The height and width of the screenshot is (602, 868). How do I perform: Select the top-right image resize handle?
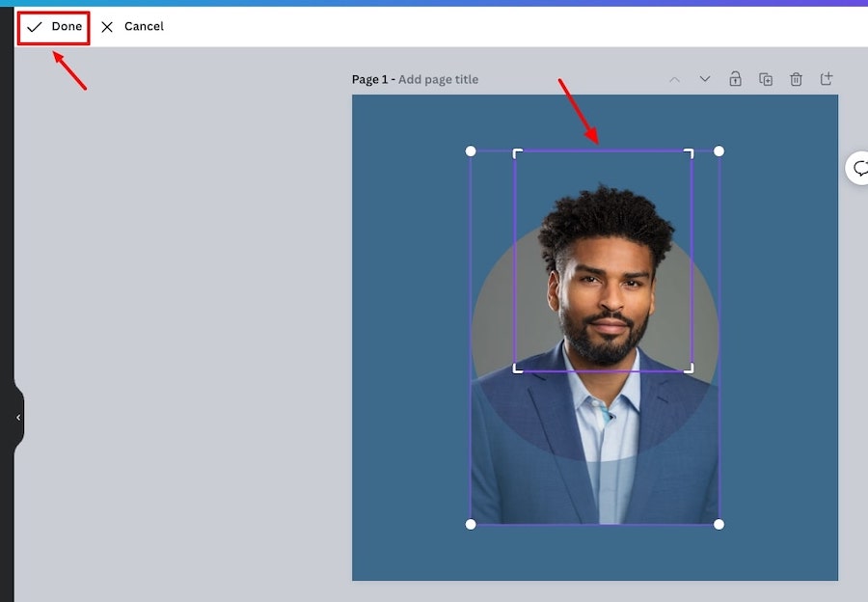click(x=719, y=151)
